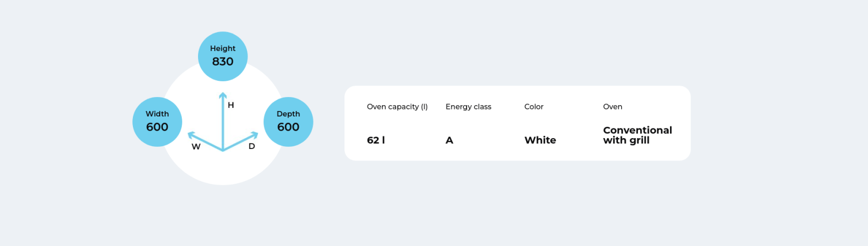The height and width of the screenshot is (246, 868).
Task: Click the 600 depth number
Action: click(x=288, y=127)
